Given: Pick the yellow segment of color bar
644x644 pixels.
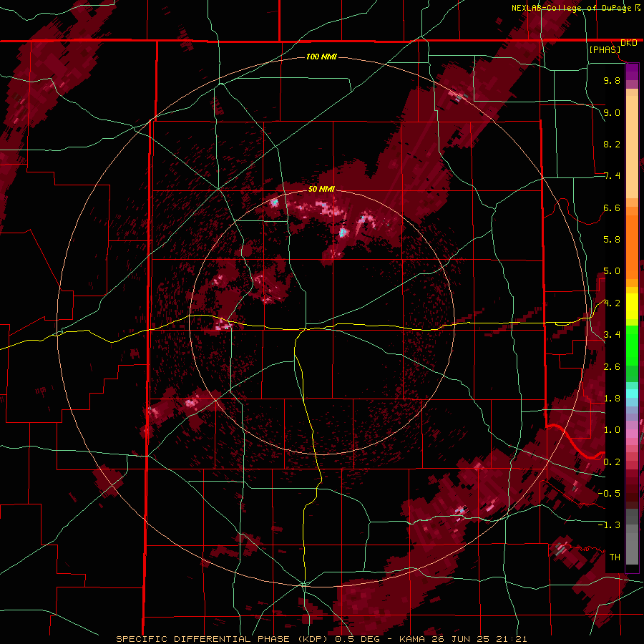Looking at the screenshot, I should click(632, 306).
